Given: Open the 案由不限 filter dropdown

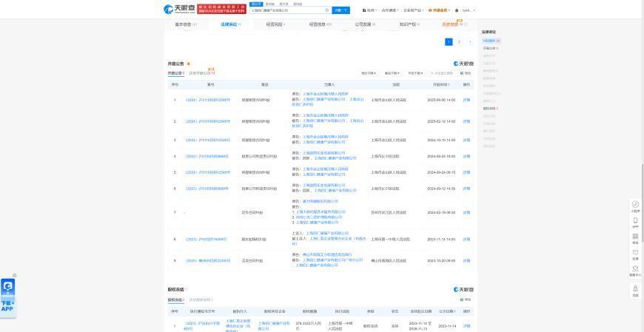Looking at the screenshot, I should [392, 73].
